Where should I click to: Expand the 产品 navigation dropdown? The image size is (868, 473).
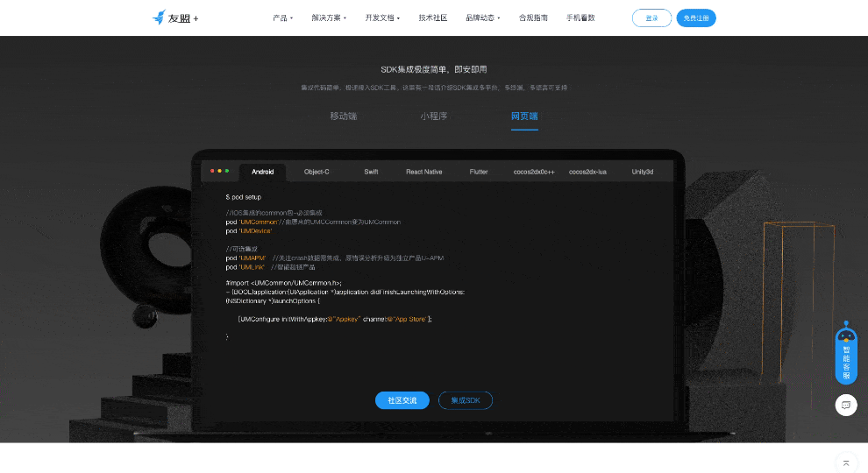pyautogui.click(x=282, y=18)
